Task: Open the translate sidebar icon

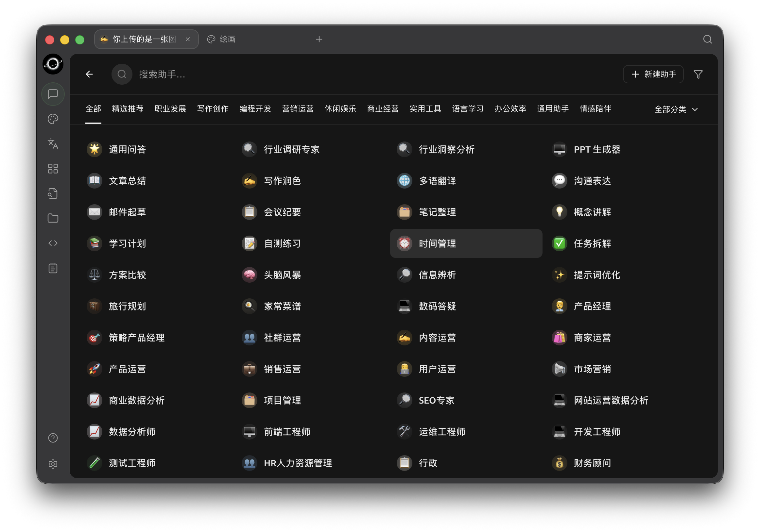Action: point(53,144)
